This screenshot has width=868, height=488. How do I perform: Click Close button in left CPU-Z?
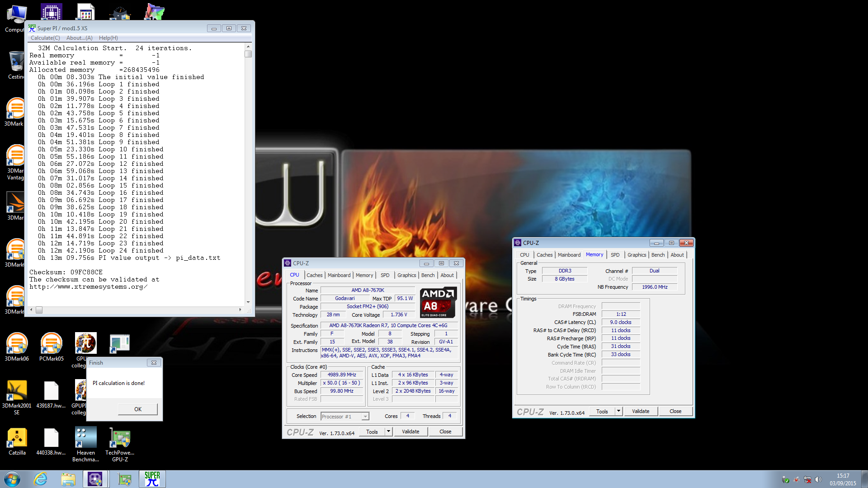(445, 432)
